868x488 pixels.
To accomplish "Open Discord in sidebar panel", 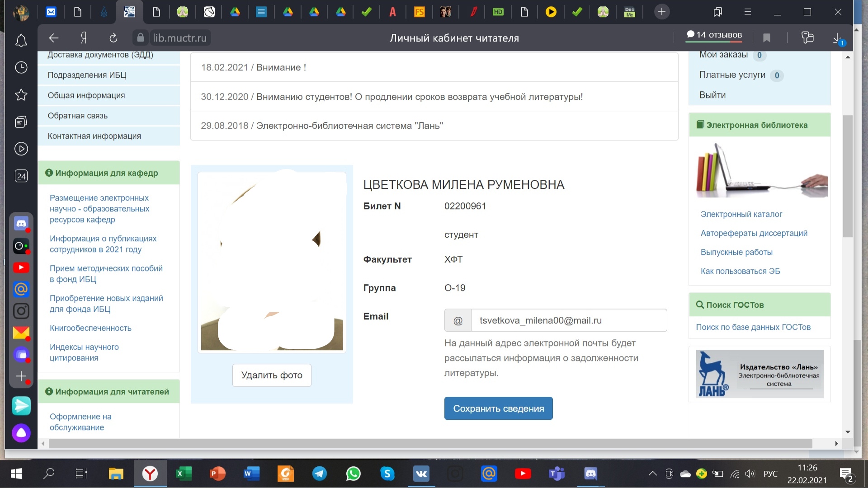I will click(21, 223).
